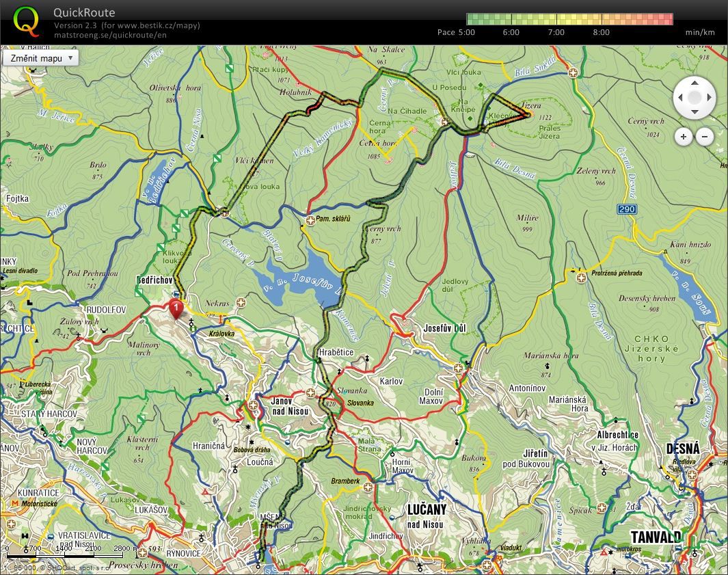Click the Bramberk viewpoint marker

point(368,487)
